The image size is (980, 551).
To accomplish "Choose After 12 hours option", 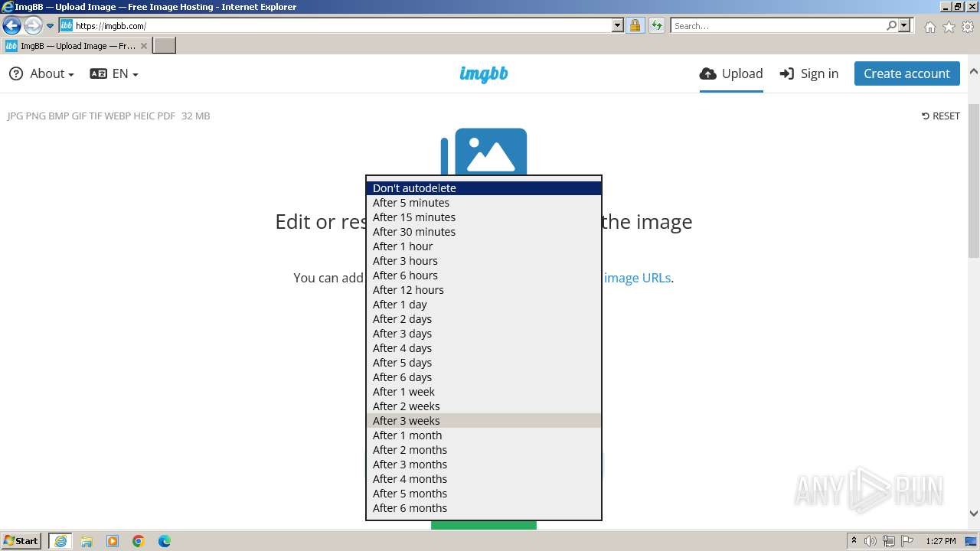I will tap(484, 290).
